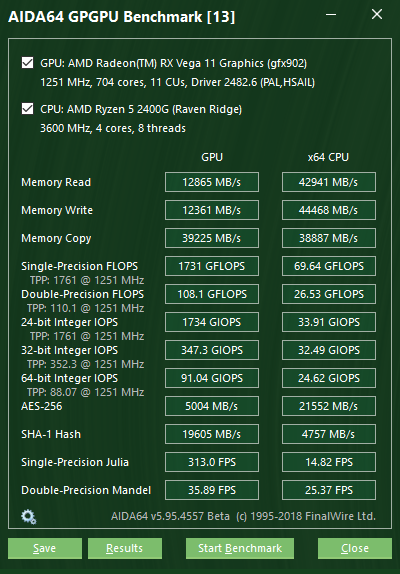This screenshot has width=400, height=574.
Task: Click the GPU 64-bit Integer 91.04 GIOPS result
Action: coord(212,378)
